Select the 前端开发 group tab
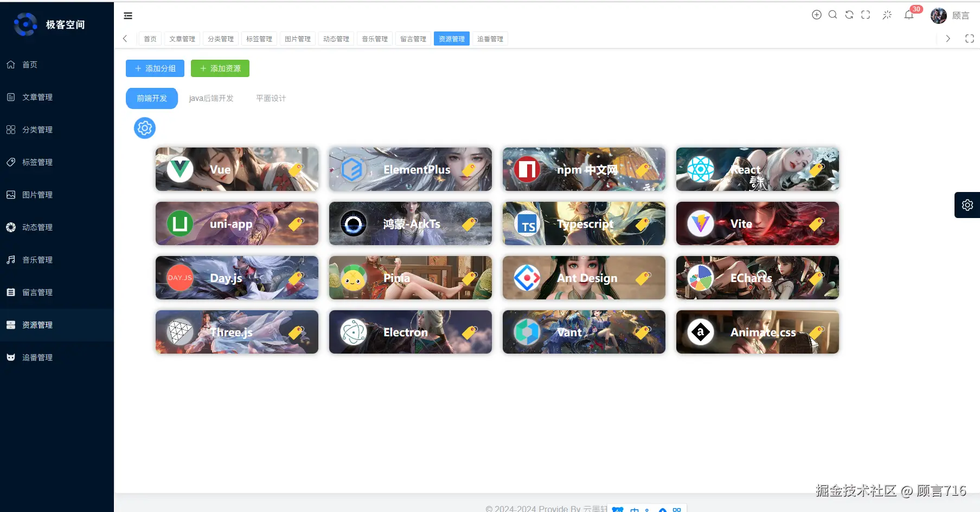Viewport: 980px width, 512px height. click(x=152, y=98)
